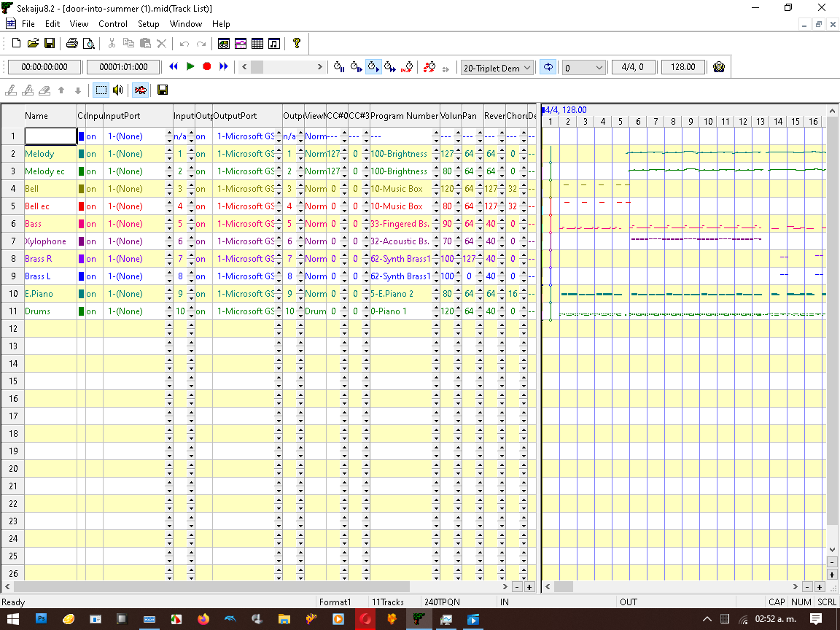
Task: Open the Control menu
Action: 112,24
